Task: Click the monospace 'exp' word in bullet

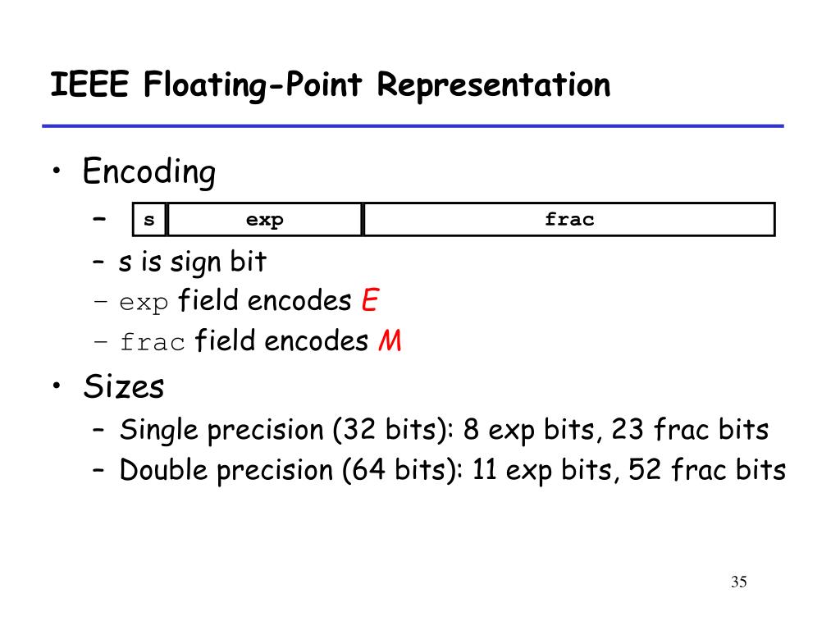Action: pyautogui.click(x=144, y=304)
